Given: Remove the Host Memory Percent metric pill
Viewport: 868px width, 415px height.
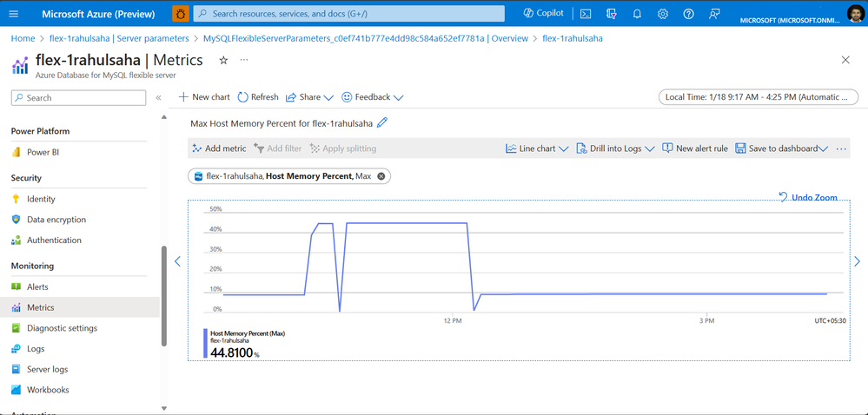Looking at the screenshot, I should [x=381, y=176].
